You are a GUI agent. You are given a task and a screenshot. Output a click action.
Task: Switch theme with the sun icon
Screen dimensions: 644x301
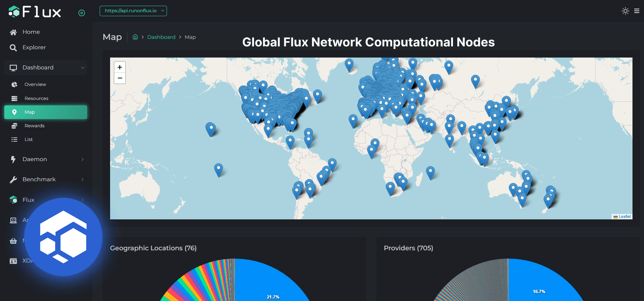tap(625, 11)
